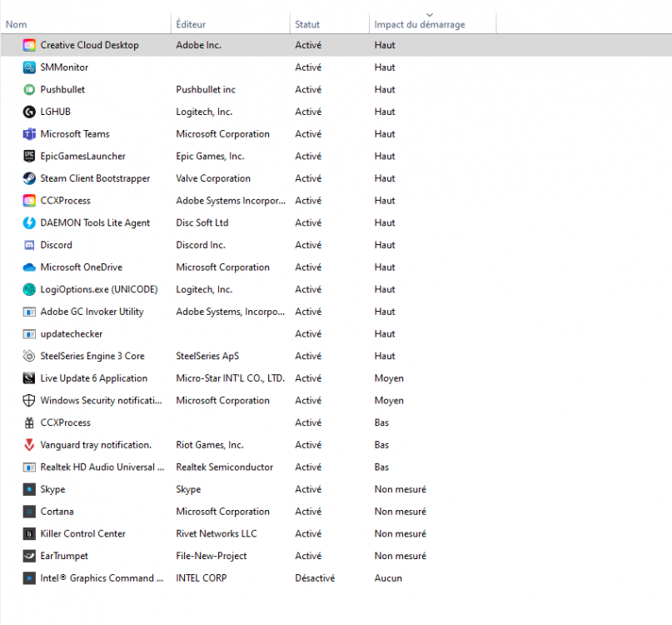Click the EpicGamesLauncher icon

pos(29,156)
